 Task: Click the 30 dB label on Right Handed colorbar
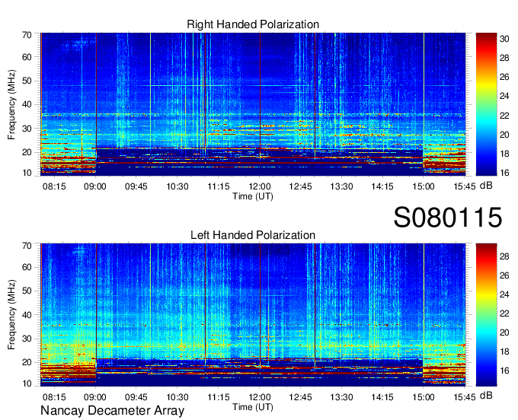point(504,39)
